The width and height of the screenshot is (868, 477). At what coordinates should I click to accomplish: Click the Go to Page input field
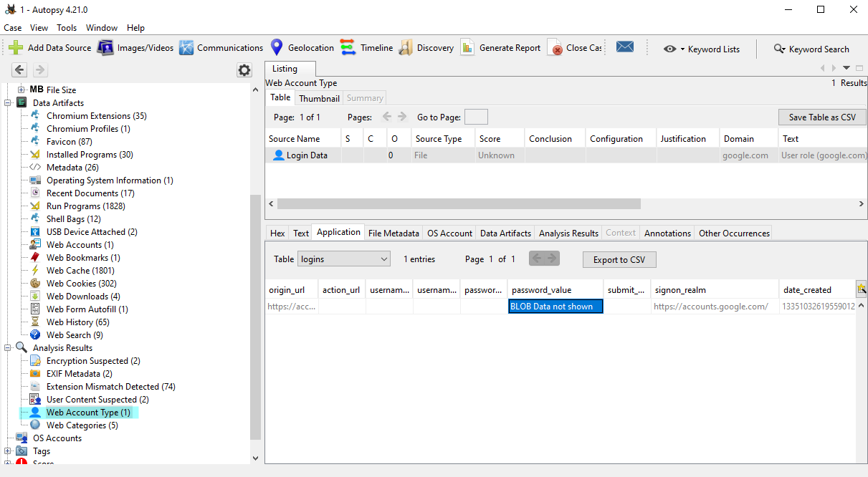476,117
